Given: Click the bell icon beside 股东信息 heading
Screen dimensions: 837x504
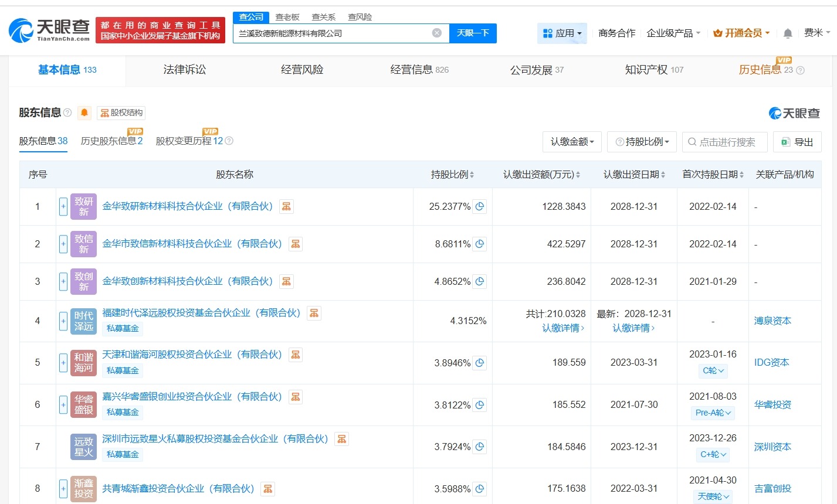Looking at the screenshot, I should click(x=84, y=113).
